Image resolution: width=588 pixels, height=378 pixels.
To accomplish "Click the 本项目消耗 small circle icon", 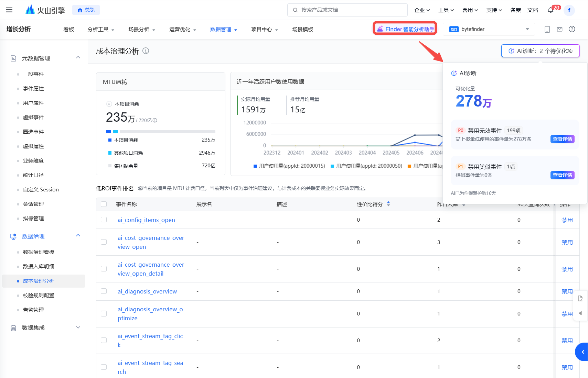I will pyautogui.click(x=109, y=104).
